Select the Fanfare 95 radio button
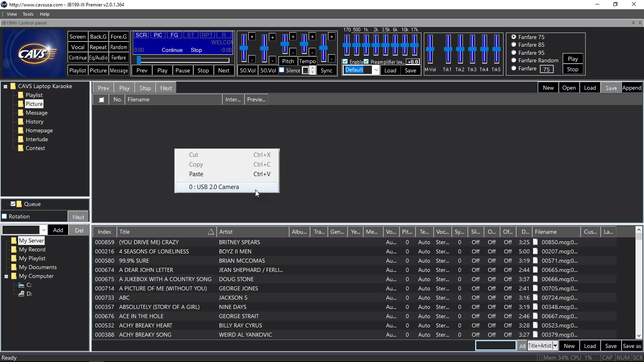 (x=514, y=53)
